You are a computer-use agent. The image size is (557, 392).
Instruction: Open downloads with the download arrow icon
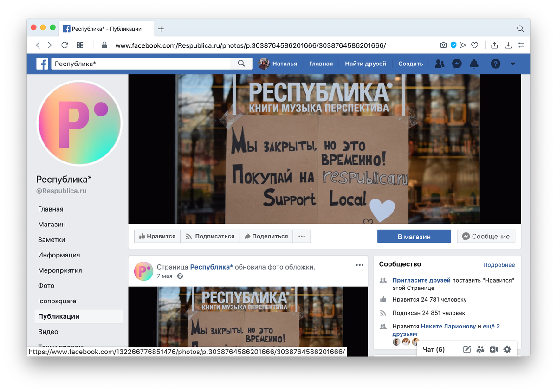click(508, 45)
